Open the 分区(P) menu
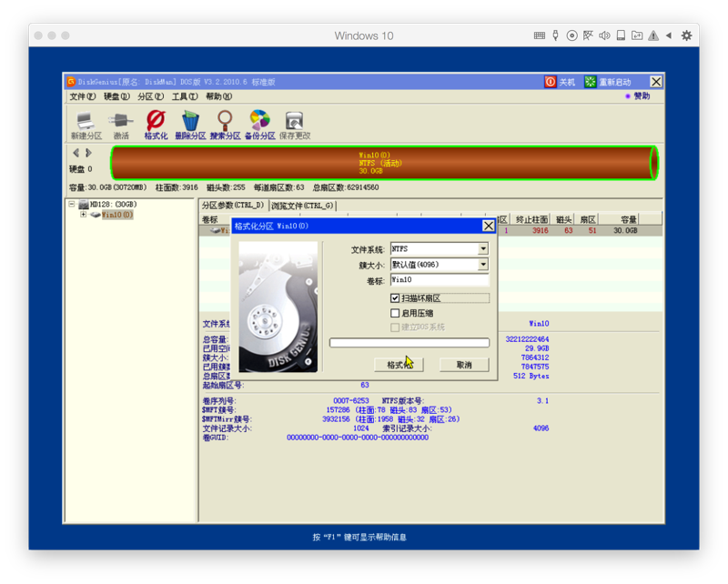Screen dimensions: 728x584 (150, 96)
